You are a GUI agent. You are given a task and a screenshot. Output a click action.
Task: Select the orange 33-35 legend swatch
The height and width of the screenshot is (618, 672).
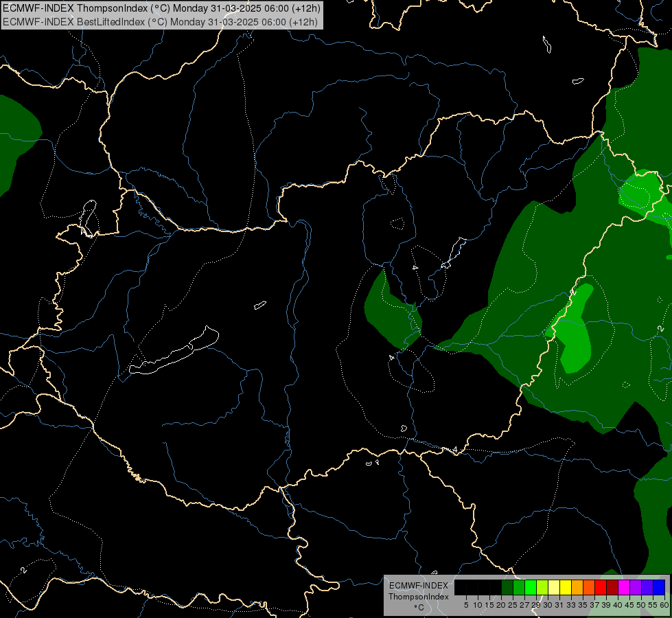click(x=577, y=587)
